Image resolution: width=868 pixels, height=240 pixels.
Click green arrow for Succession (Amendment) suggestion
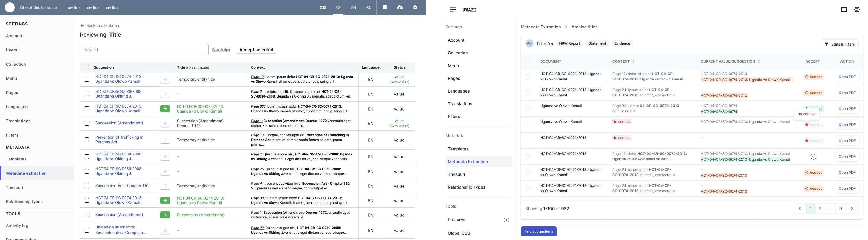[165, 215]
